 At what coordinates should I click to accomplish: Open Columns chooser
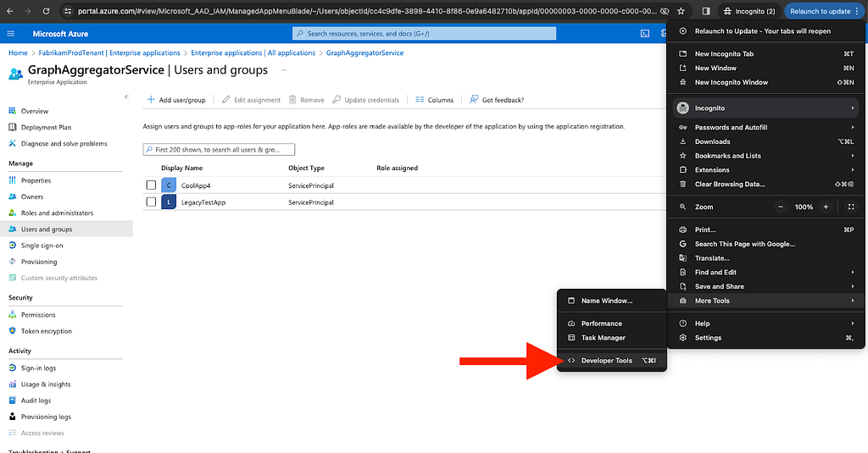point(435,100)
